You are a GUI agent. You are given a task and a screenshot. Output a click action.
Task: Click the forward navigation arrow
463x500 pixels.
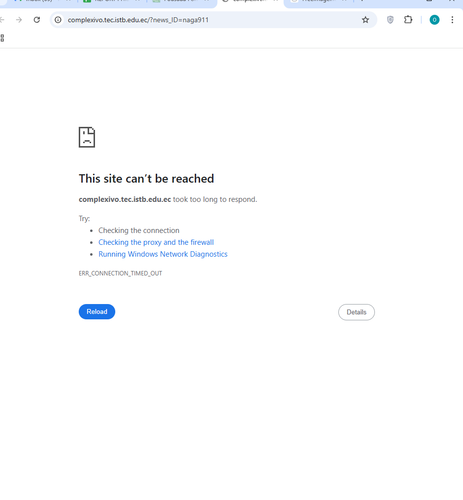(x=19, y=20)
